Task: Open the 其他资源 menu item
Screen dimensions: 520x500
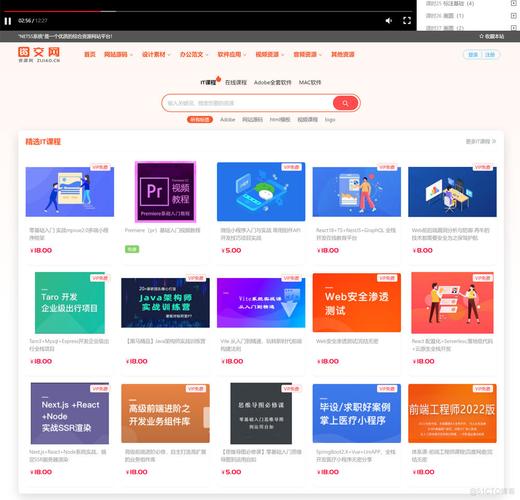Action: coord(343,54)
